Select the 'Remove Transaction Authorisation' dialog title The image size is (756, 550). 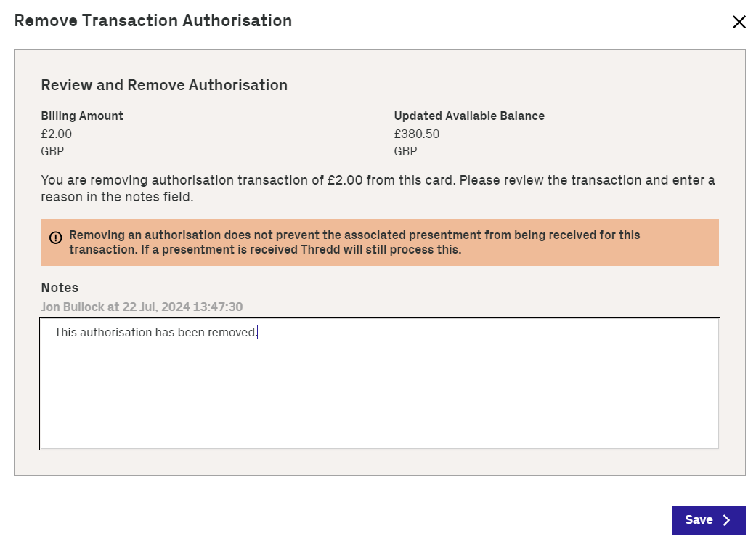tap(153, 20)
